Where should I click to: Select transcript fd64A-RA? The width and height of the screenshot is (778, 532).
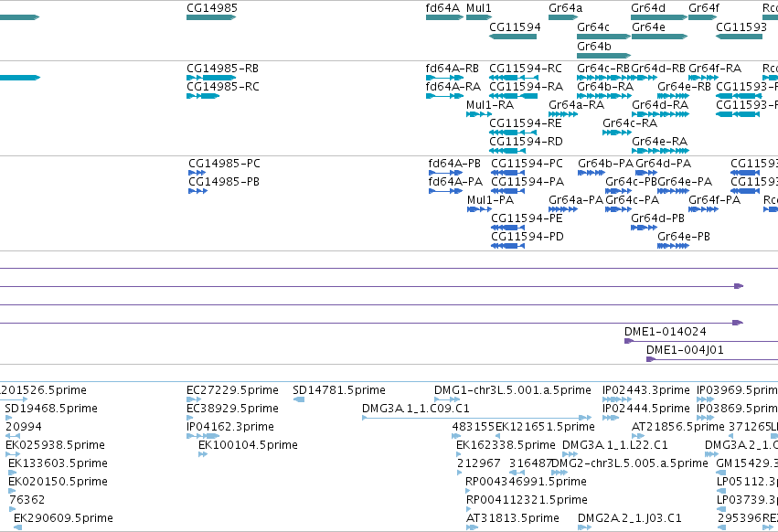click(444, 96)
